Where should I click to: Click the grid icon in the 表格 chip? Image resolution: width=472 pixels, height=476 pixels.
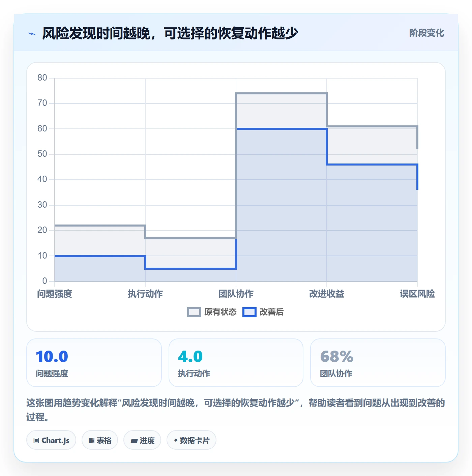tap(91, 441)
